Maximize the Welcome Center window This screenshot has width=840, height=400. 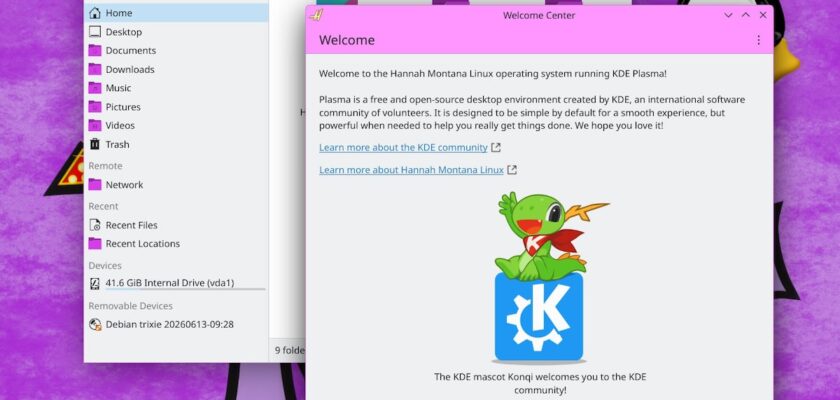tap(745, 15)
